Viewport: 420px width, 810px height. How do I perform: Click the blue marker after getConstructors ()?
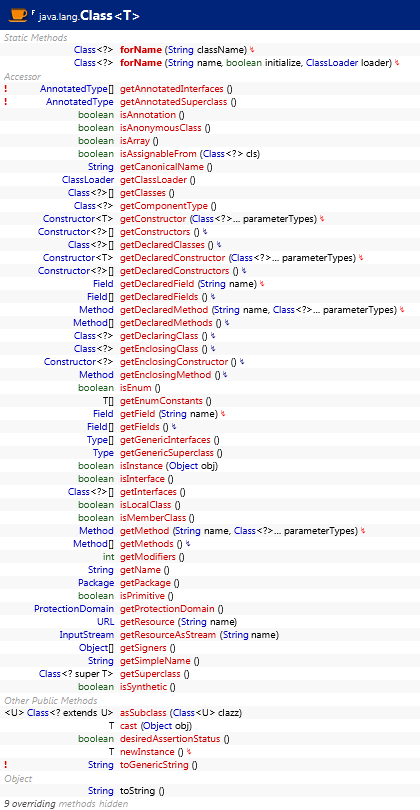pos(205,232)
